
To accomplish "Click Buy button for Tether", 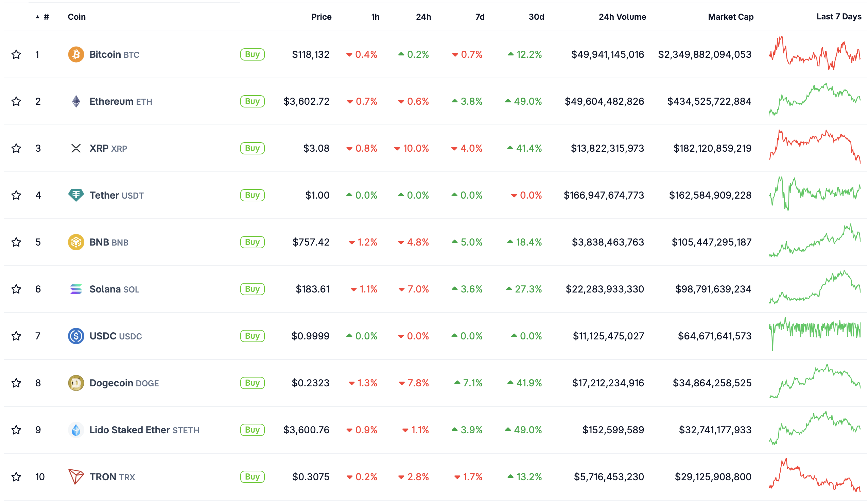I will pos(252,195).
